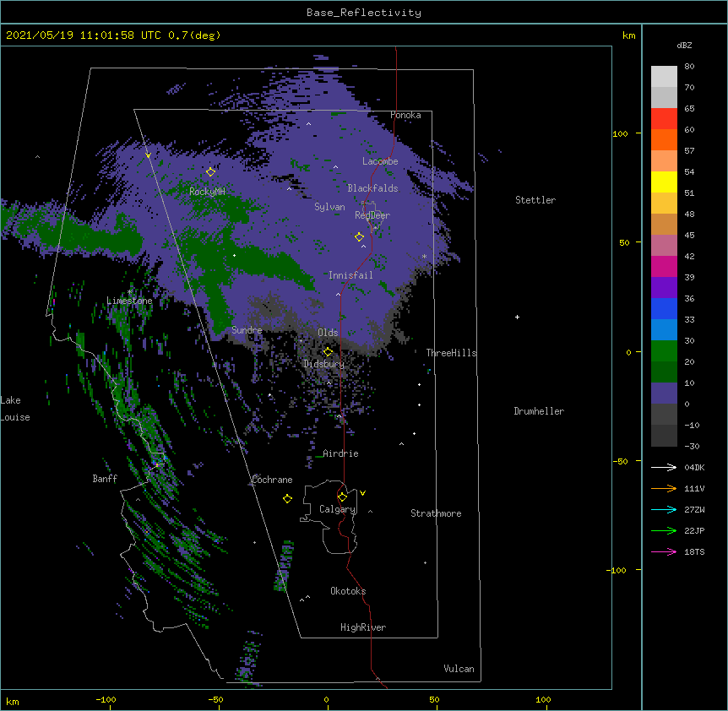728x711 pixels.
Task: Click the Lake Louise label
Action: tap(15, 409)
